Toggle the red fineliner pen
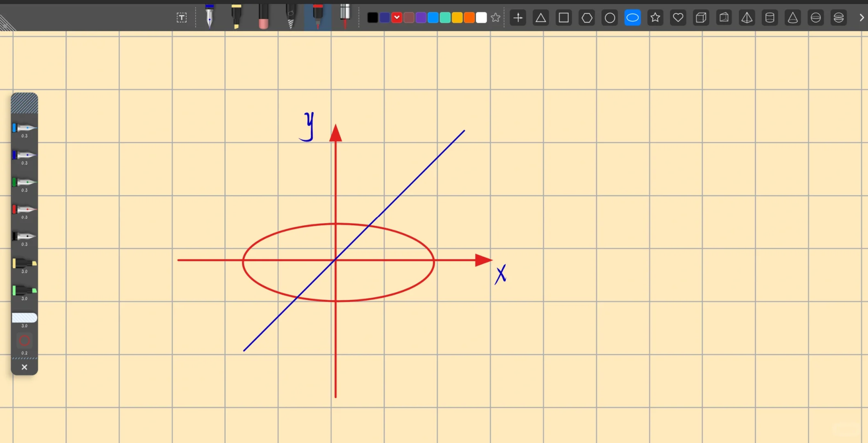Screen dimensions: 868x443 pos(318,16)
